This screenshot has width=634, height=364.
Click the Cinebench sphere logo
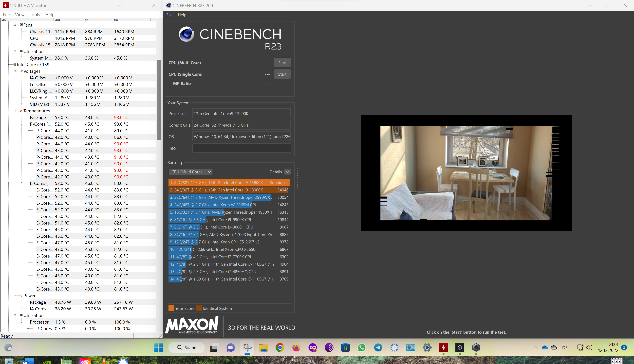pyautogui.click(x=186, y=34)
